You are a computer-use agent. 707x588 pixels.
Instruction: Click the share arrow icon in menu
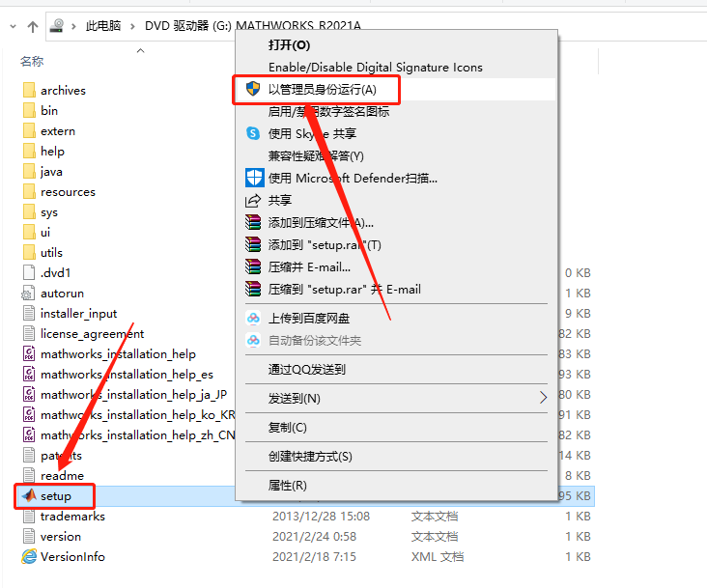click(253, 200)
